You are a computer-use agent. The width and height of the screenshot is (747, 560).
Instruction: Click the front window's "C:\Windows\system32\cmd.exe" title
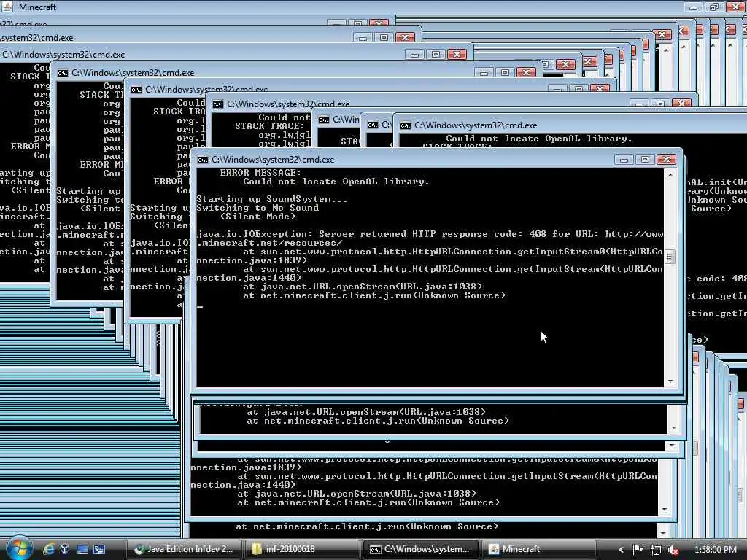tap(273, 160)
